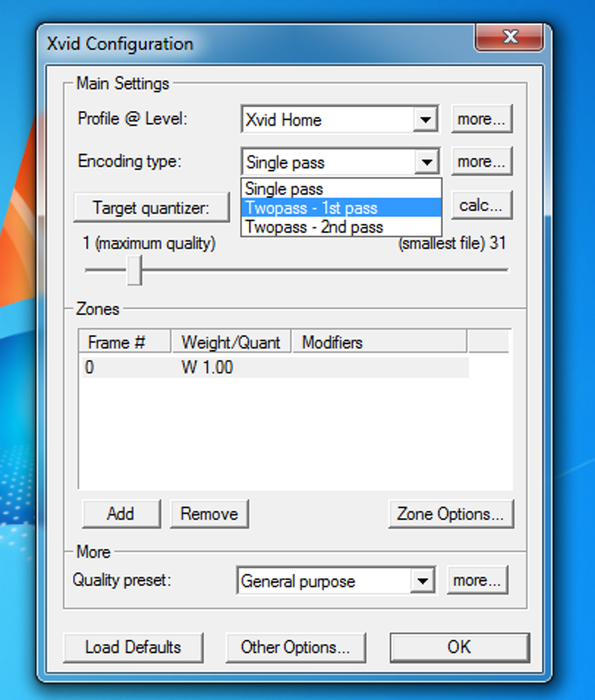This screenshot has width=595, height=700.
Task: Click the Load Defaults button
Action: point(133,648)
